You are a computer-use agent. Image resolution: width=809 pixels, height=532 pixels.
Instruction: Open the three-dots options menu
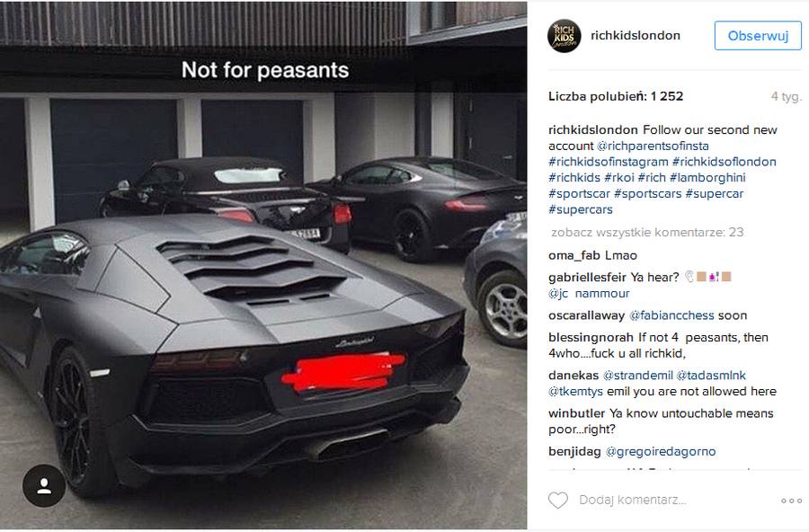791,501
